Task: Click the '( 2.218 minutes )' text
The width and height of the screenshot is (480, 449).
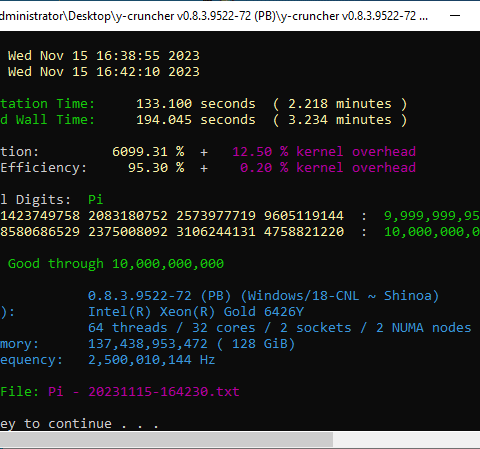Action: 340,104
